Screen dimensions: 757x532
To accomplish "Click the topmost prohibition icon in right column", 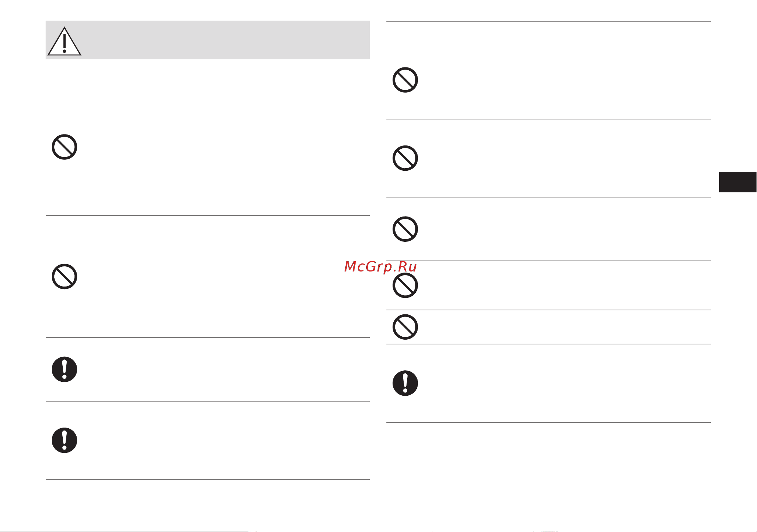I will coord(405,80).
